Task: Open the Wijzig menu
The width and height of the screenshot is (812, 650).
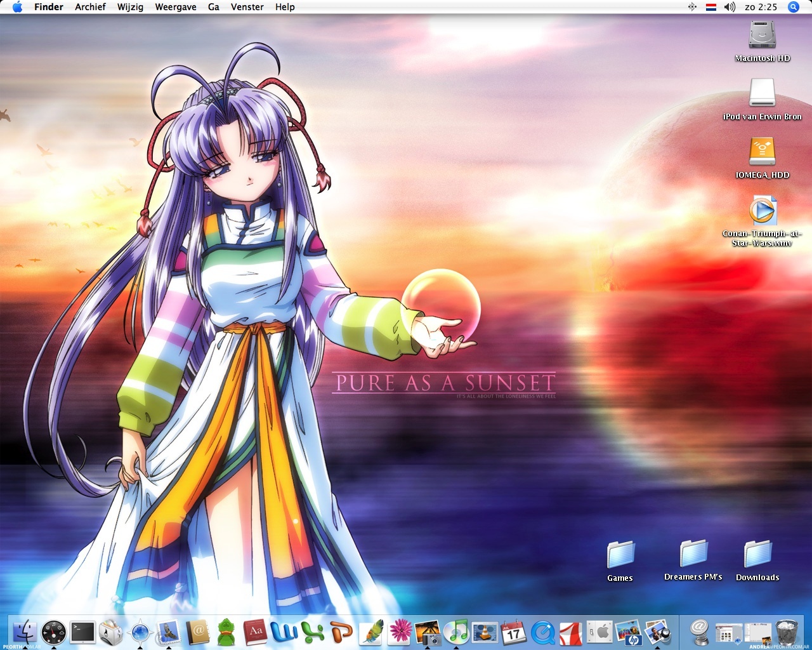Action: (130, 7)
